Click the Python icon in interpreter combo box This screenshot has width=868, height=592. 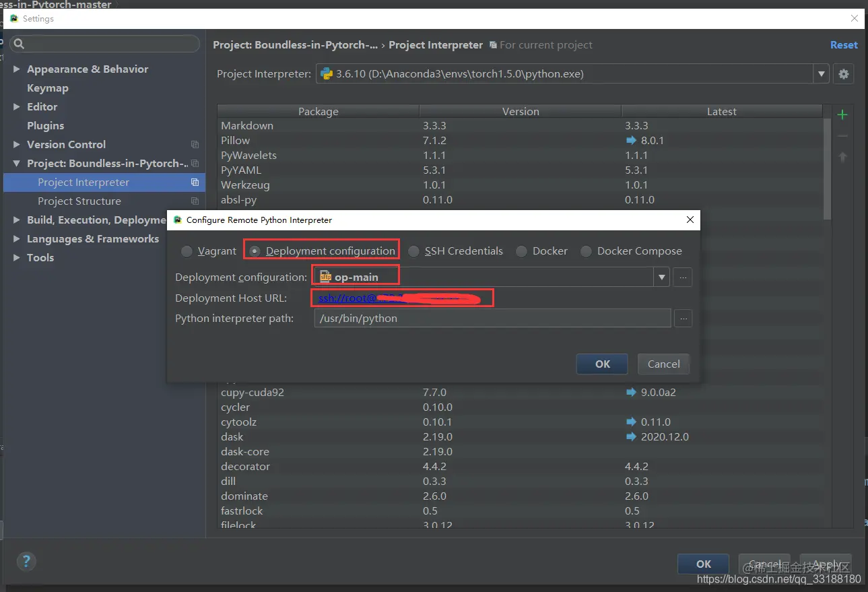coord(327,74)
